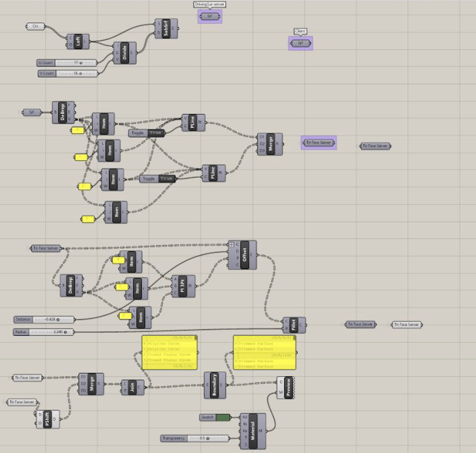Select the Offset component
Image resolution: width=476 pixels, height=453 pixels.
click(244, 255)
